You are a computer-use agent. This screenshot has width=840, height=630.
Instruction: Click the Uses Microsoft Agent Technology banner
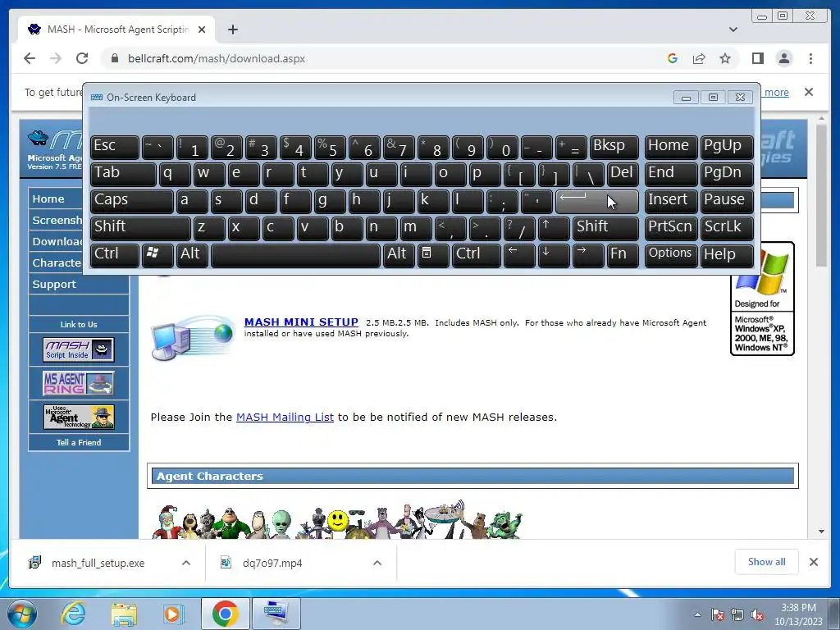coord(79,417)
